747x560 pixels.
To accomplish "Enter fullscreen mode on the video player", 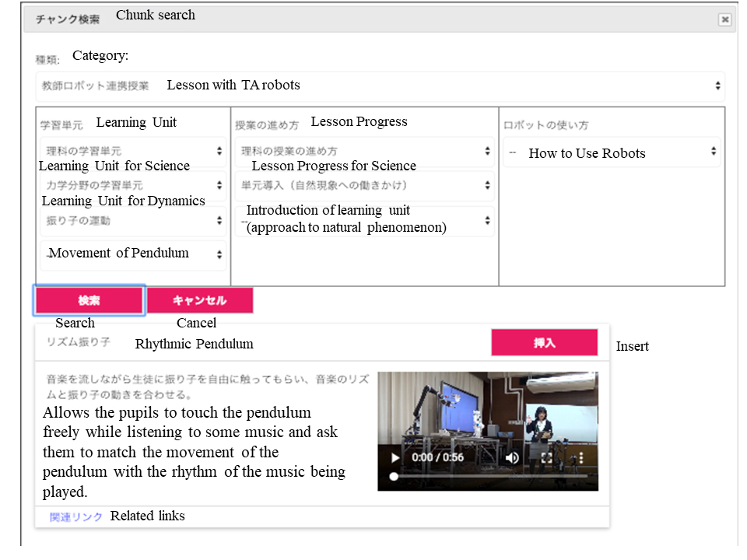I will pyautogui.click(x=546, y=458).
